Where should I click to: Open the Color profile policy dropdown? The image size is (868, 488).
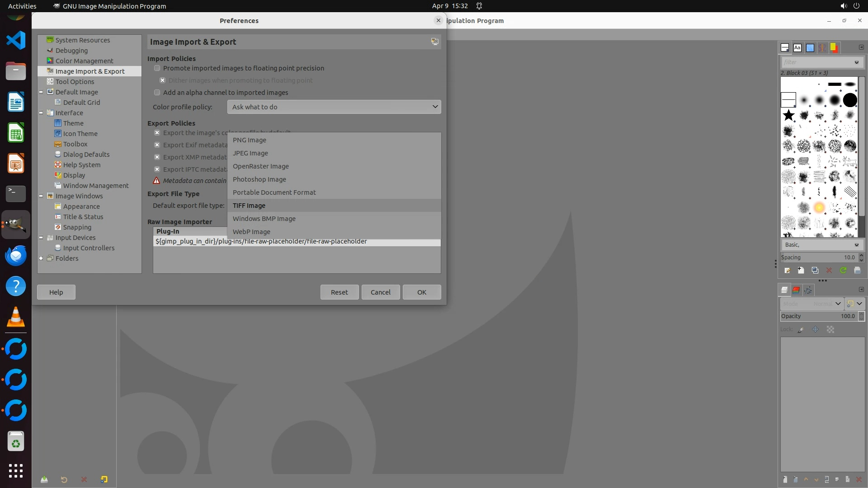click(334, 107)
